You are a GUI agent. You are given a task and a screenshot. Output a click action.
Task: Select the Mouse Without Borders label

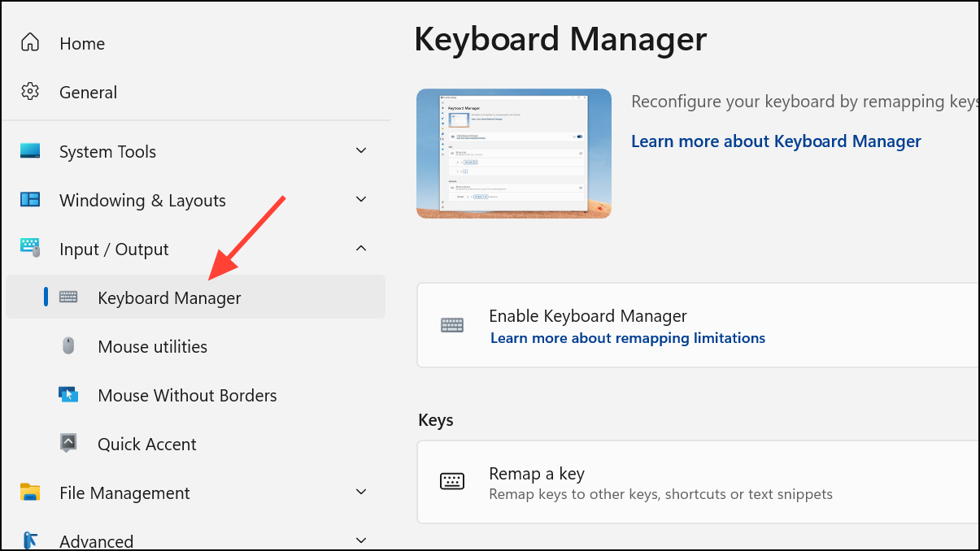(x=187, y=396)
